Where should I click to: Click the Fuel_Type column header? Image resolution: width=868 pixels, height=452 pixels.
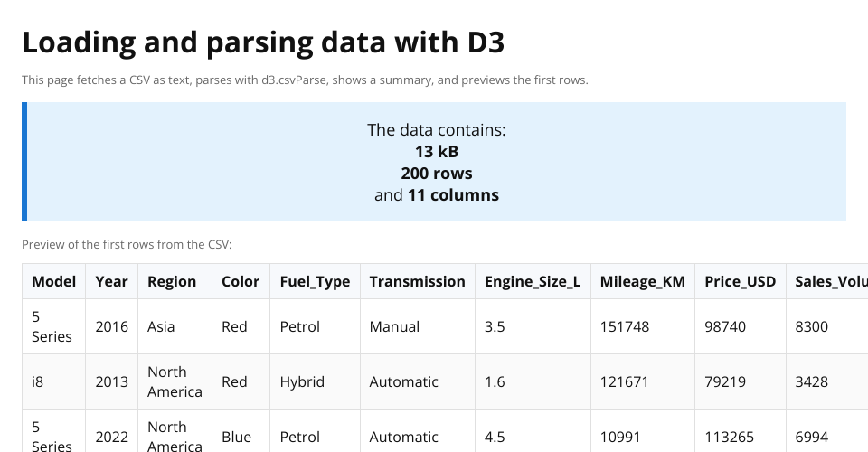(315, 281)
